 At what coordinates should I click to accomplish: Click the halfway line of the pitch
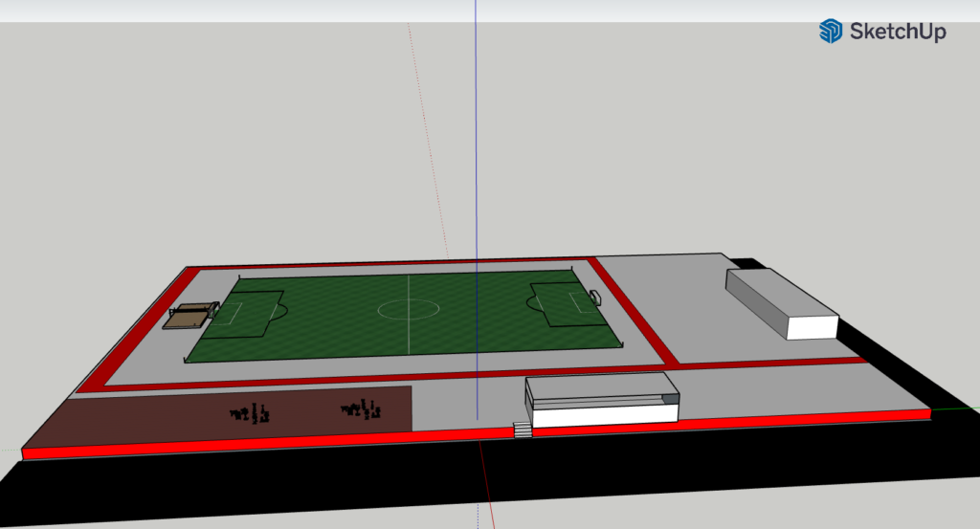(x=409, y=314)
